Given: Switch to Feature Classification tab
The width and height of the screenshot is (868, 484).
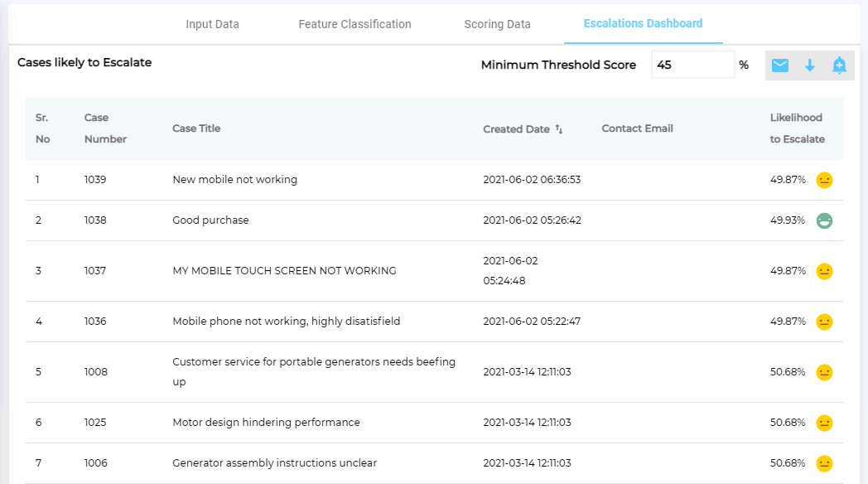Looking at the screenshot, I should pyautogui.click(x=354, y=24).
